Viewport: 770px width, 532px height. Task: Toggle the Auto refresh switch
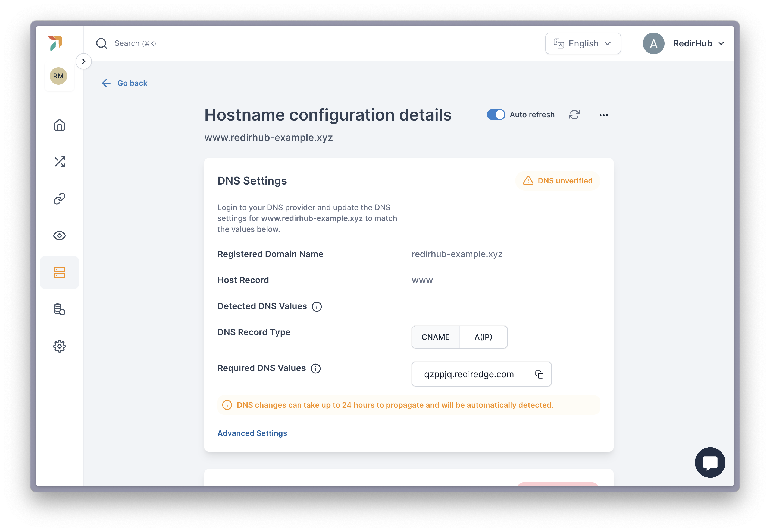pos(496,115)
